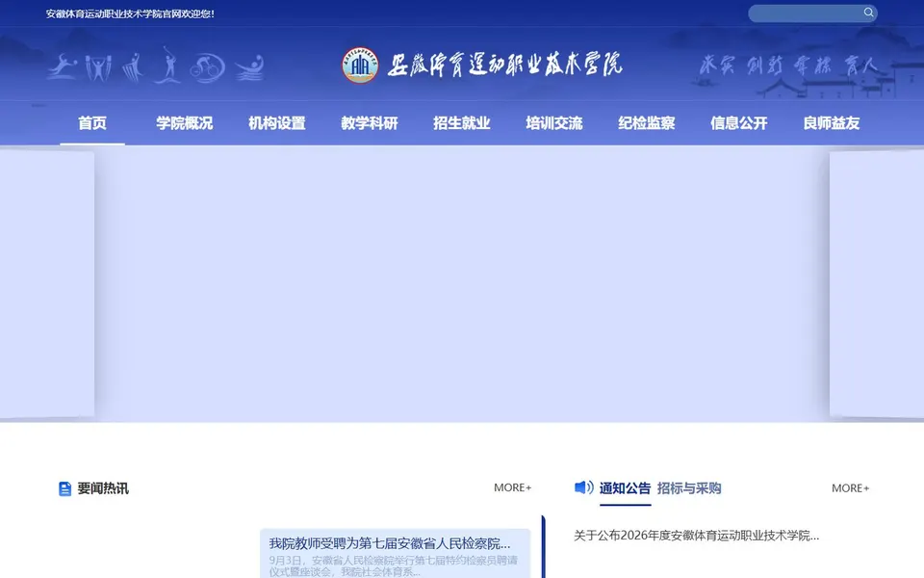Click the calligraphy college name banner
The image size is (924, 578).
point(504,65)
